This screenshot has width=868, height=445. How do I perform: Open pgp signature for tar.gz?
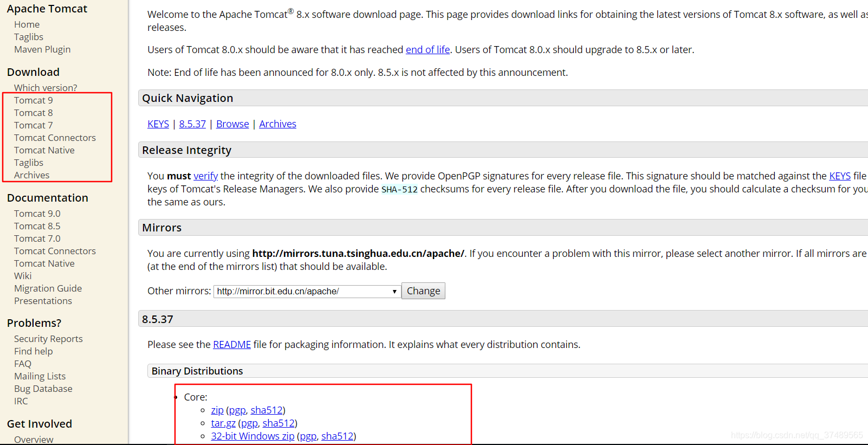click(x=249, y=423)
